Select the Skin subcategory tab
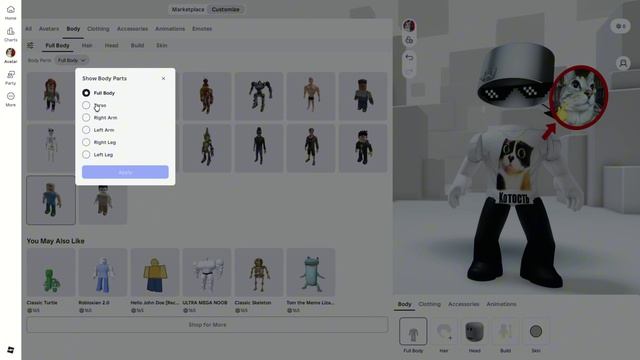This screenshot has width=640, height=360. click(162, 45)
